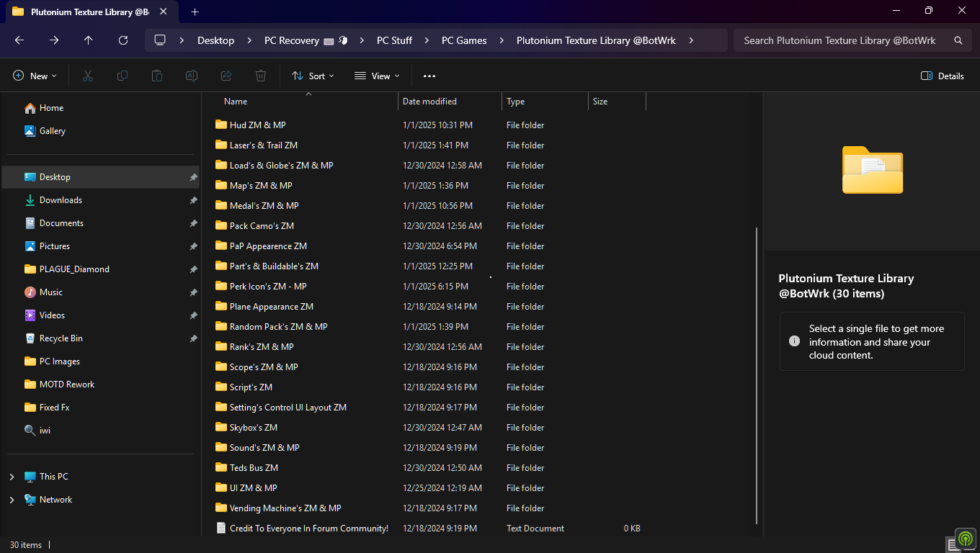This screenshot has width=980, height=553.
Task: Click the search magnifier icon
Action: pos(958,40)
